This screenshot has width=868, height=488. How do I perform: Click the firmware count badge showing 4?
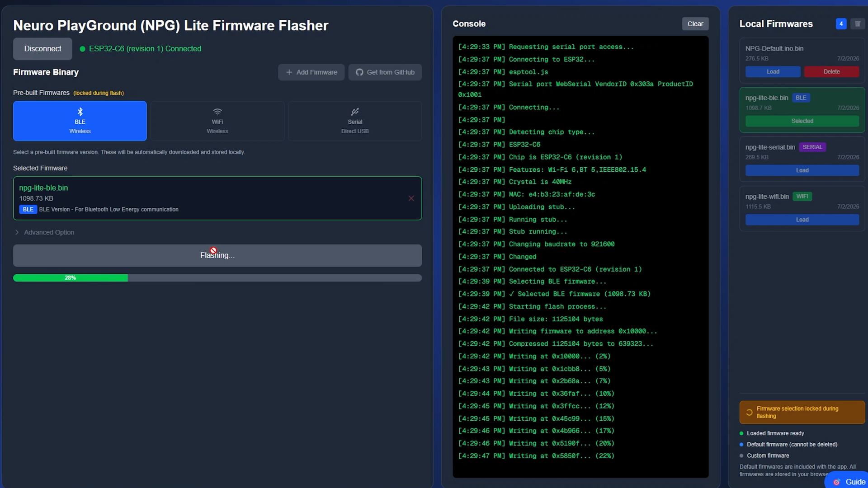click(841, 24)
